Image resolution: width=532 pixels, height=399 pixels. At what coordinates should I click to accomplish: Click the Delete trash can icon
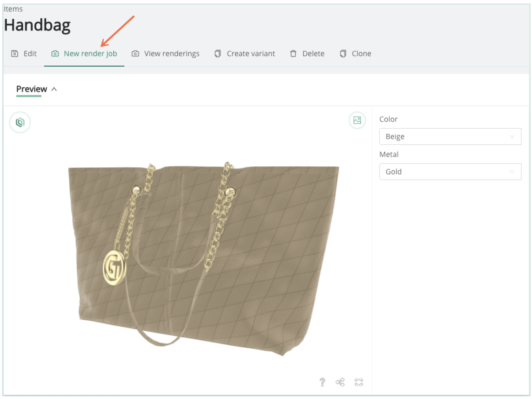[x=293, y=54]
